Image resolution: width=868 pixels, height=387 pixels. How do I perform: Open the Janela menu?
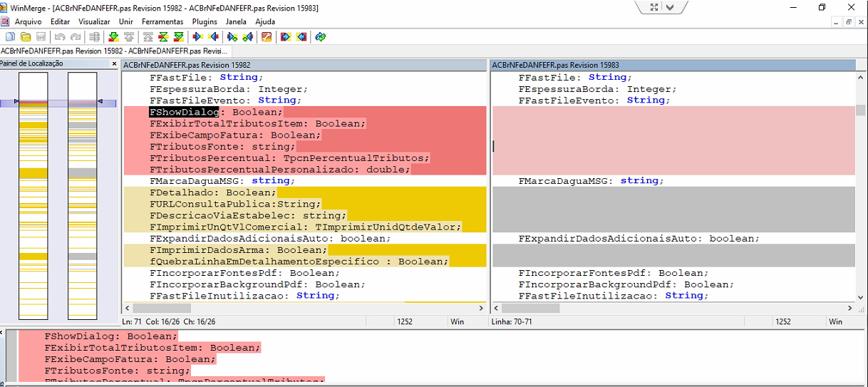point(236,22)
